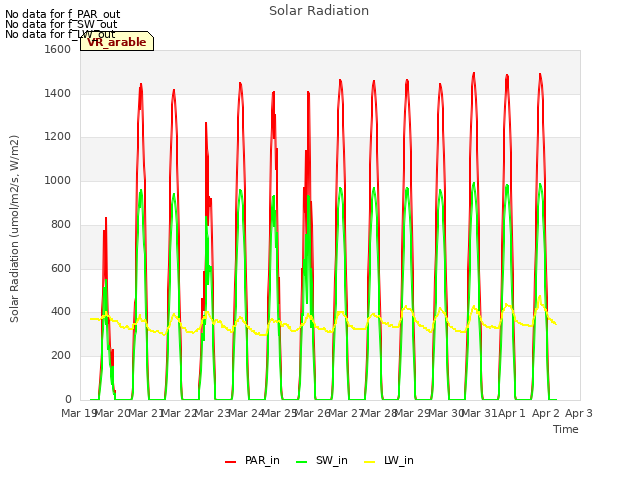Click the Mar 19 x-axis date label

(78, 413)
